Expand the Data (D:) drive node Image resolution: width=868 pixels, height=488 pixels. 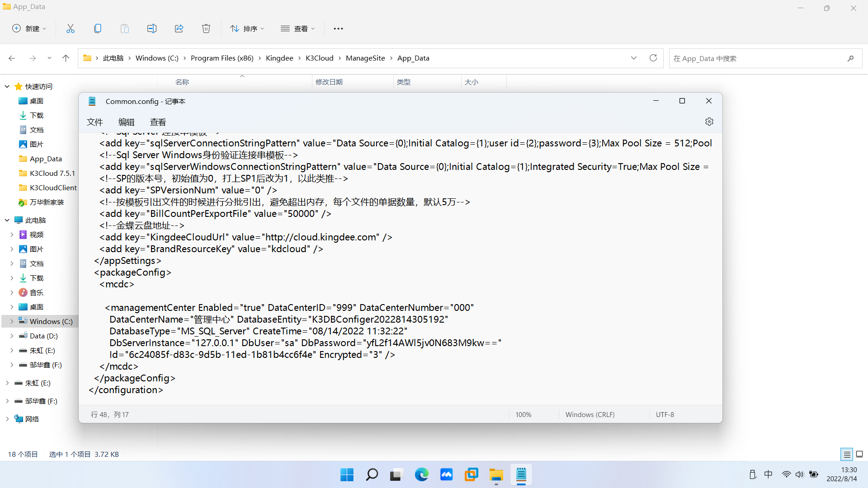click(12, 336)
